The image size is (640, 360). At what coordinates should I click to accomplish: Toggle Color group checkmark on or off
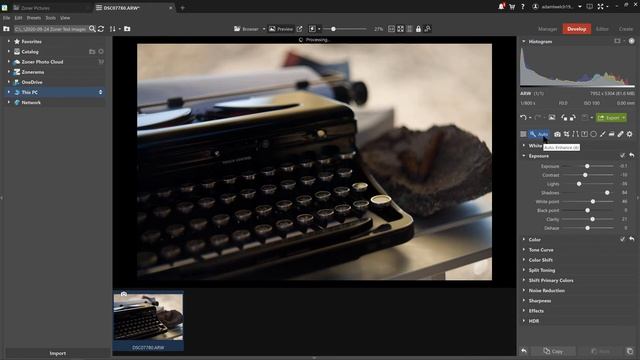(622, 239)
